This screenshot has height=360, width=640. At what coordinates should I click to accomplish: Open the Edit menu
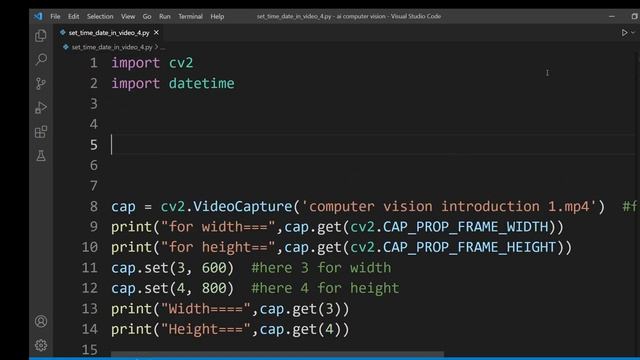click(73, 16)
